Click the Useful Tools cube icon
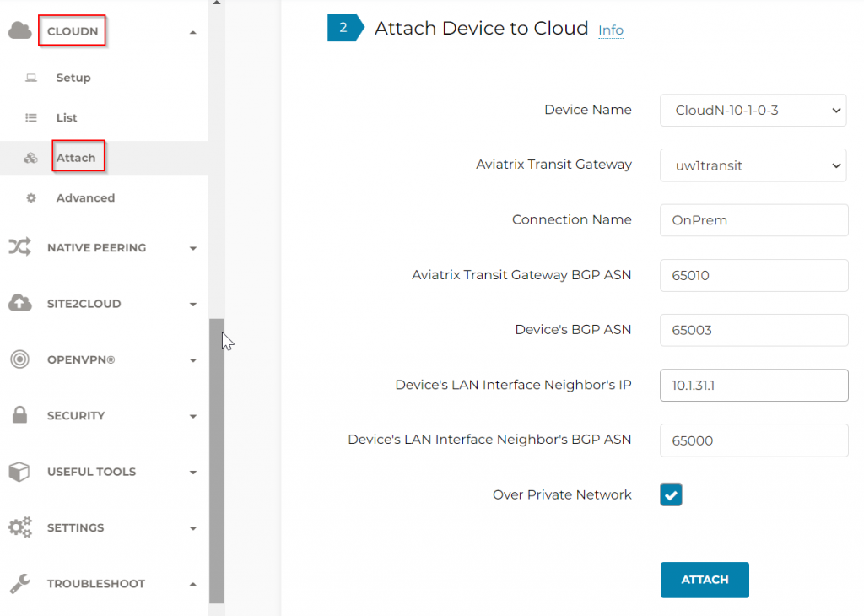This screenshot has width=864, height=616. point(20,472)
